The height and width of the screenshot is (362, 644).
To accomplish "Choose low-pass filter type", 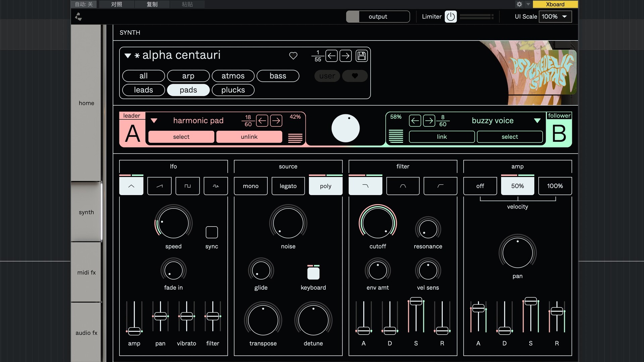I will point(365,186).
